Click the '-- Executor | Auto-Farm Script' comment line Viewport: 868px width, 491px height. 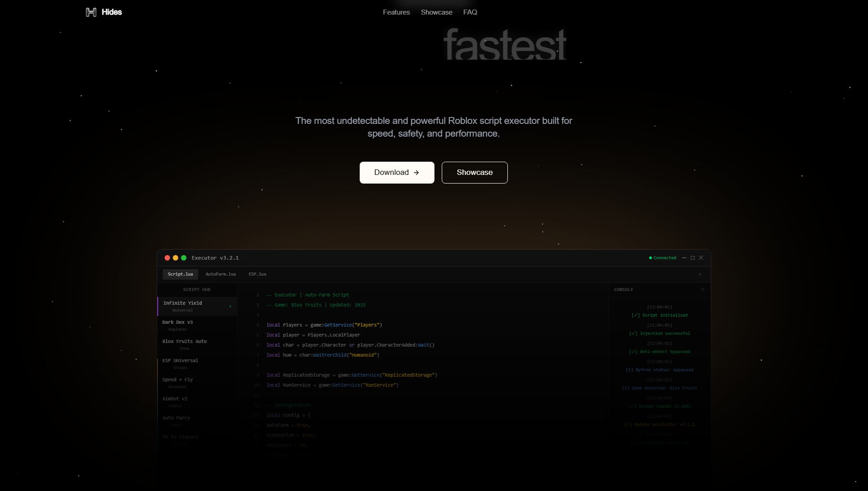[308, 295]
